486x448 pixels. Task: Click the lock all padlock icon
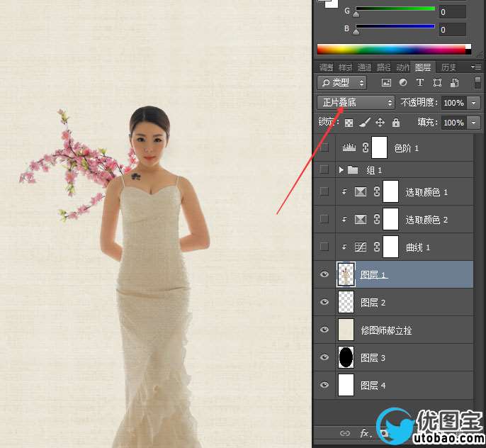(x=396, y=123)
